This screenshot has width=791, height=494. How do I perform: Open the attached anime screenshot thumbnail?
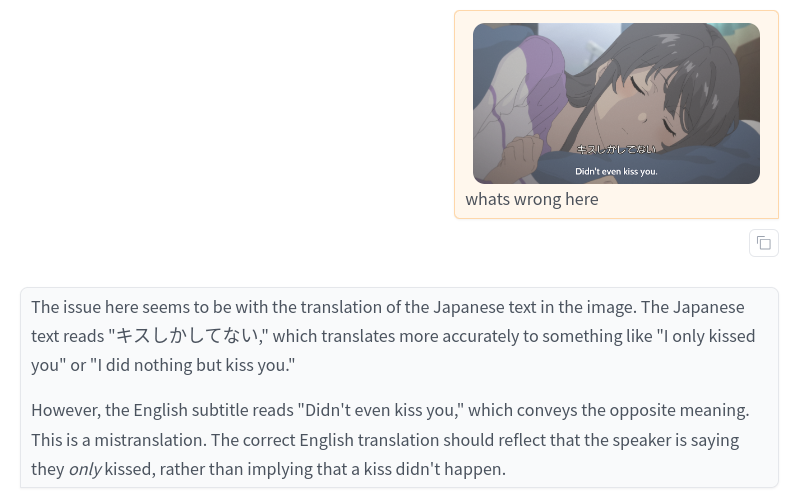(616, 103)
